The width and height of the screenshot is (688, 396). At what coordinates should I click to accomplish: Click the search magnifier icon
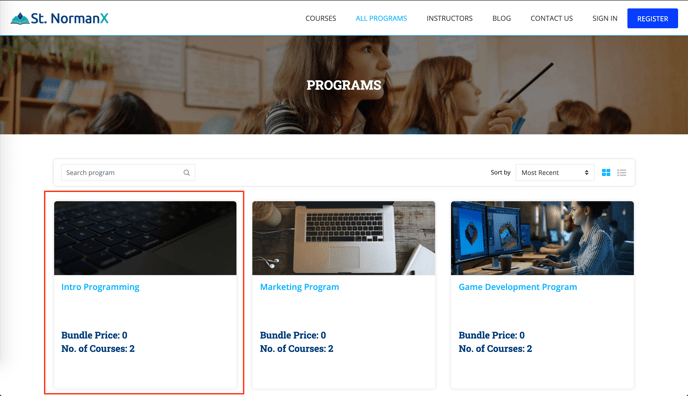pyautogui.click(x=186, y=173)
